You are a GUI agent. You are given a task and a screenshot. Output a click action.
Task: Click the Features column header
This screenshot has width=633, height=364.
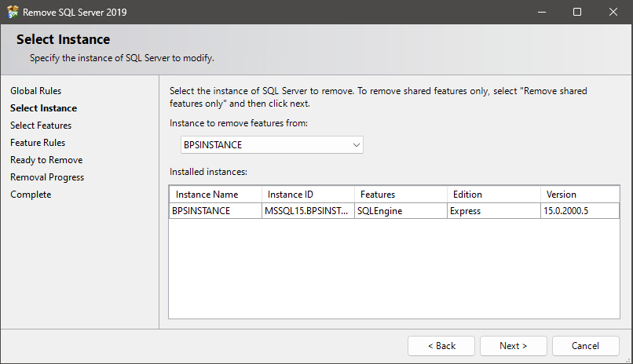[401, 195]
